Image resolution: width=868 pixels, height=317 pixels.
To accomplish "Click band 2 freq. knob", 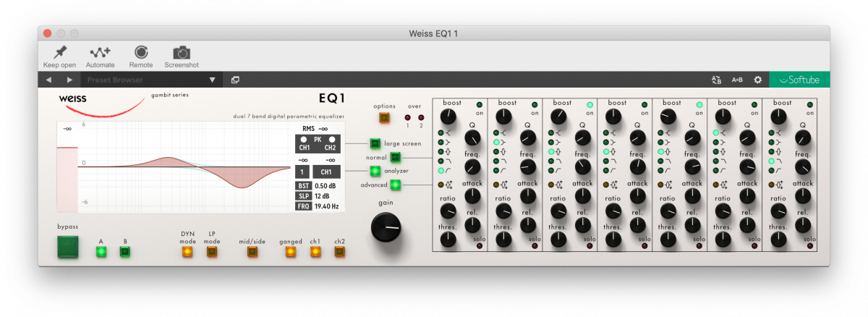I will (x=528, y=167).
